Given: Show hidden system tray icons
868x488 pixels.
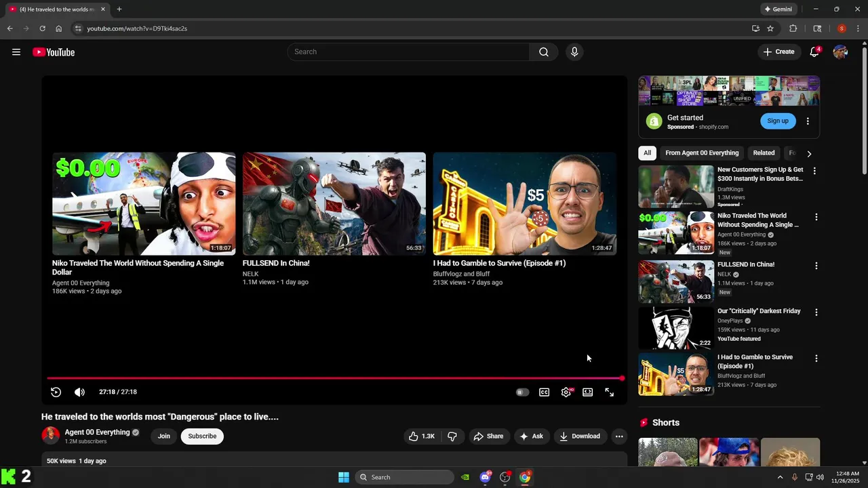Looking at the screenshot, I should 780,477.
